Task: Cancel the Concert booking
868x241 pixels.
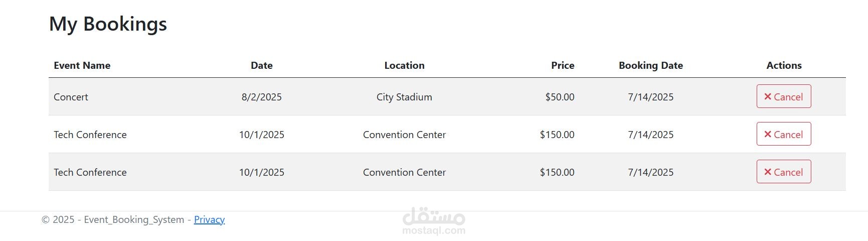Action: click(783, 96)
